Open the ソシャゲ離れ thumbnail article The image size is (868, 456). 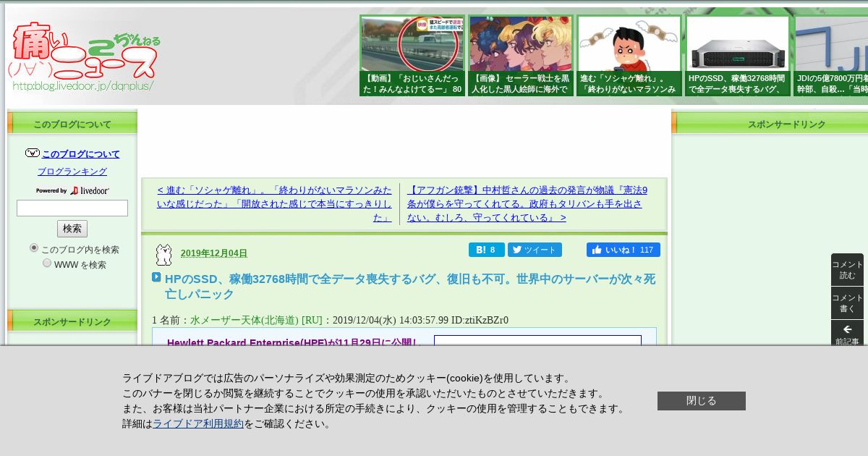click(629, 56)
